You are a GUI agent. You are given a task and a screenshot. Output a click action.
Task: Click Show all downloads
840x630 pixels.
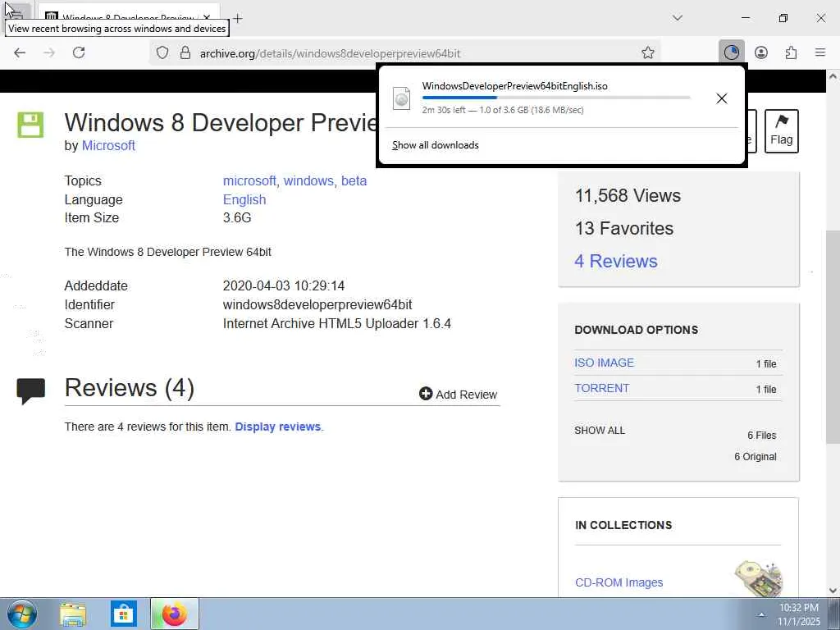click(x=435, y=145)
